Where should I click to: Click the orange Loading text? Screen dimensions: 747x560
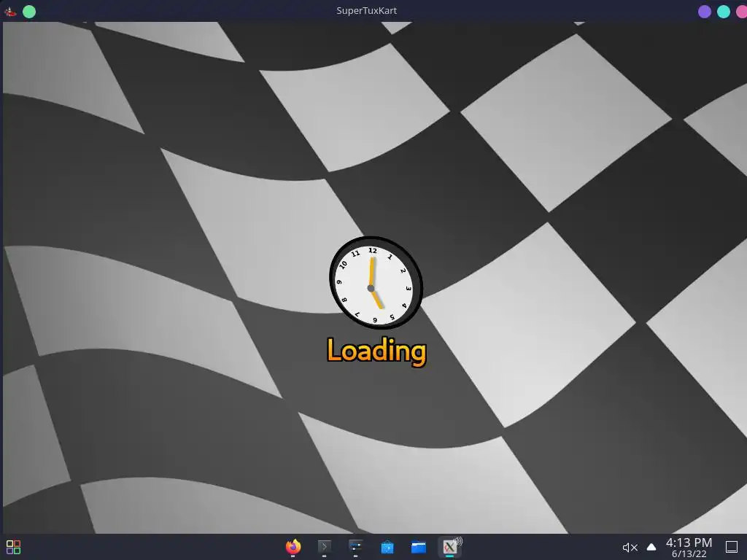376,351
